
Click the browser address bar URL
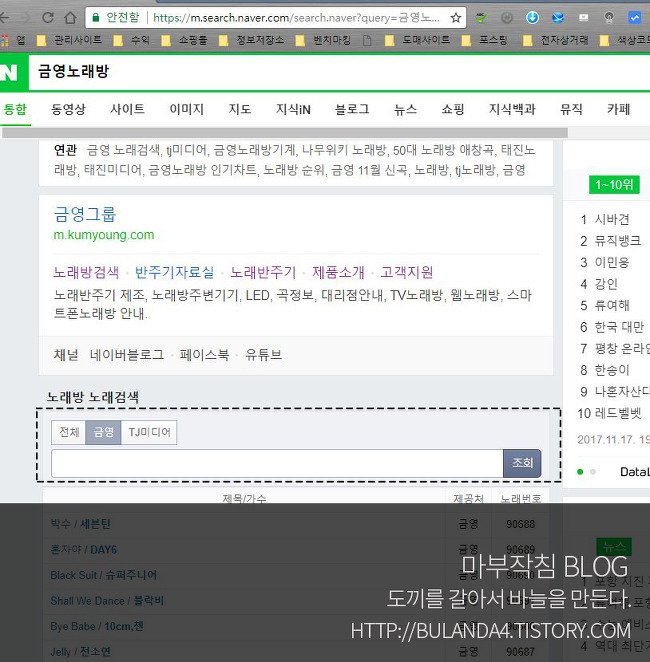click(296, 18)
